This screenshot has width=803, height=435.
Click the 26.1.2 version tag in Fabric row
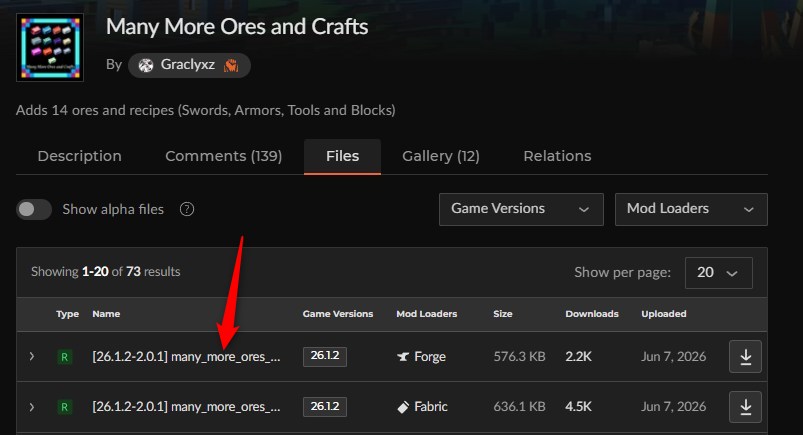point(325,406)
